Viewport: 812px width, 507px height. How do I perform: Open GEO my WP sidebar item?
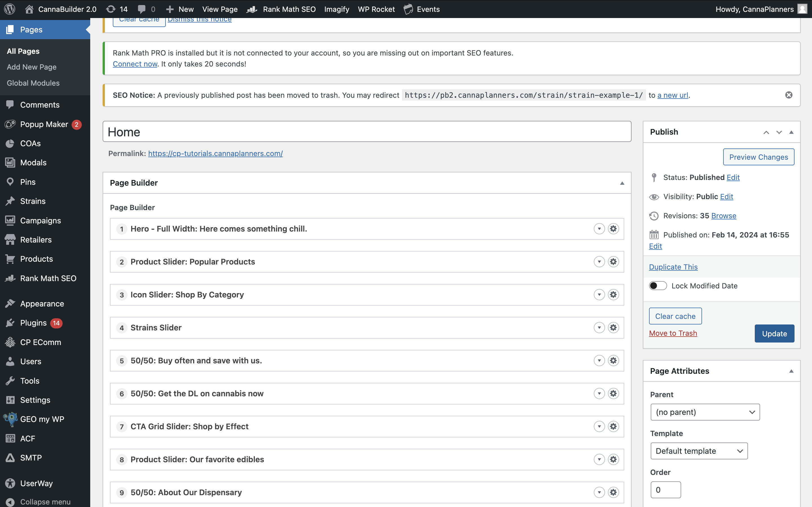pyautogui.click(x=42, y=419)
